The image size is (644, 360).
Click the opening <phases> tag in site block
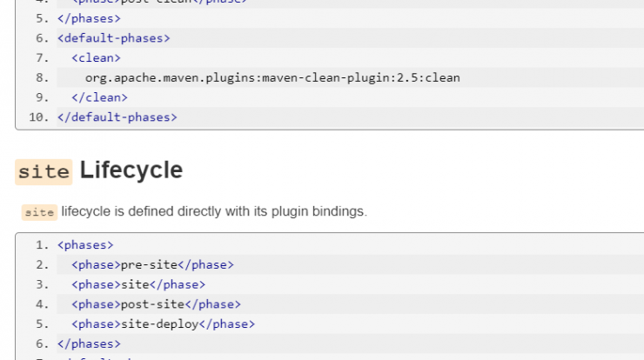pos(85,245)
